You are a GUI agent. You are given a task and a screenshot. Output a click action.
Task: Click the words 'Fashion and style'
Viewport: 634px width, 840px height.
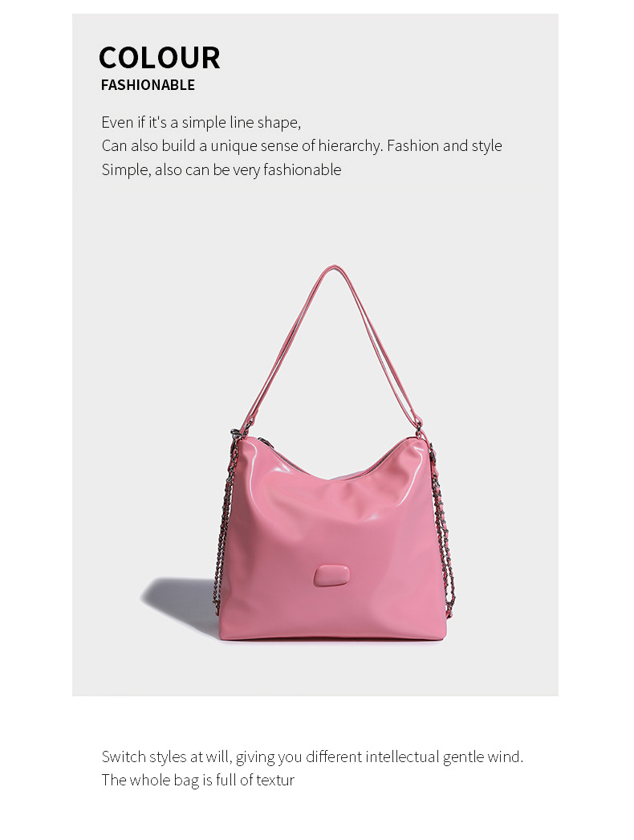click(445, 145)
